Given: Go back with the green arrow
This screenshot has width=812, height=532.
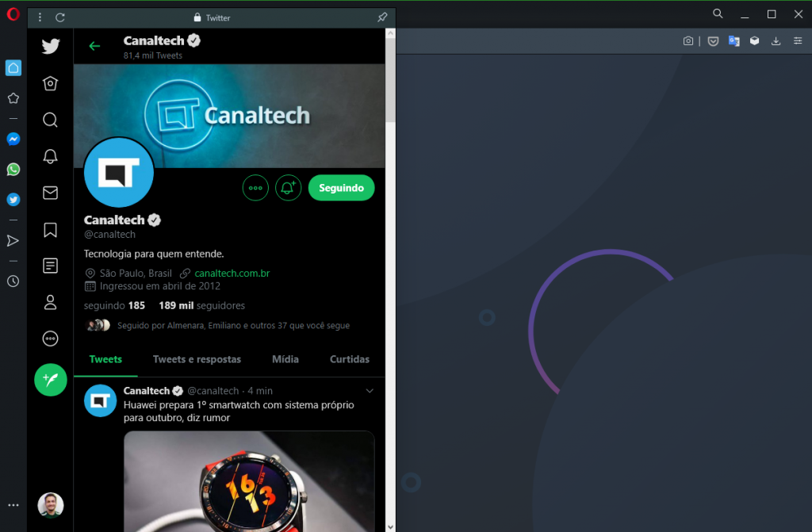Looking at the screenshot, I should tap(94, 46).
